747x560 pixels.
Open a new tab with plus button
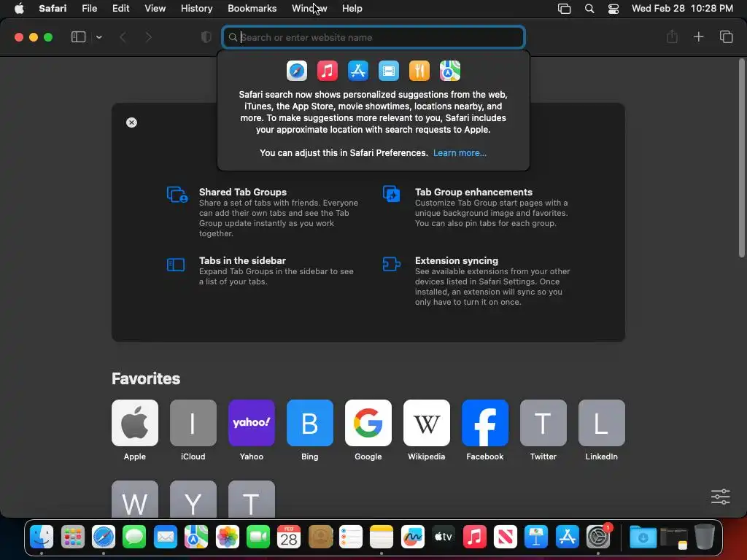[x=698, y=36]
